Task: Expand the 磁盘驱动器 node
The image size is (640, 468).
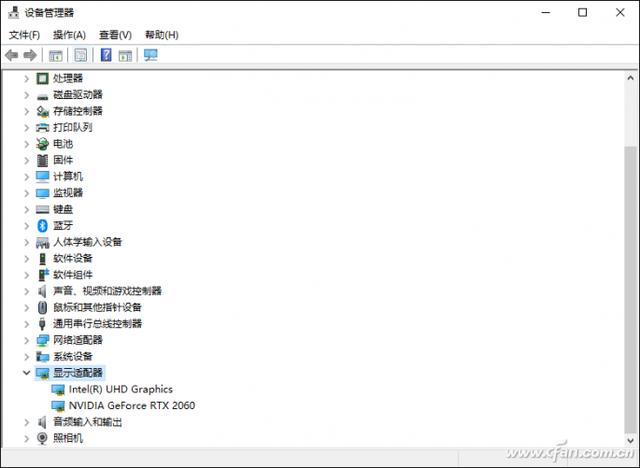Action: [27, 95]
